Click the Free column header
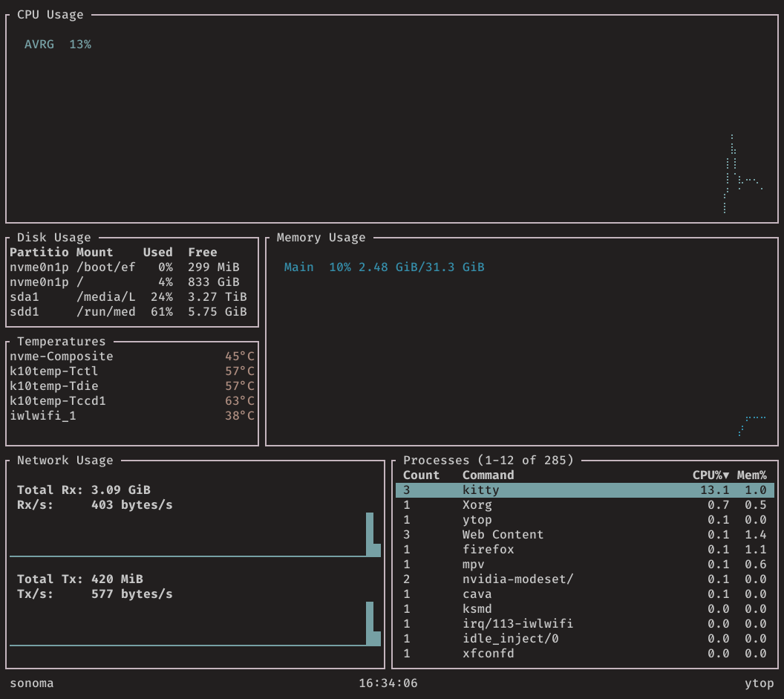 coord(203,252)
